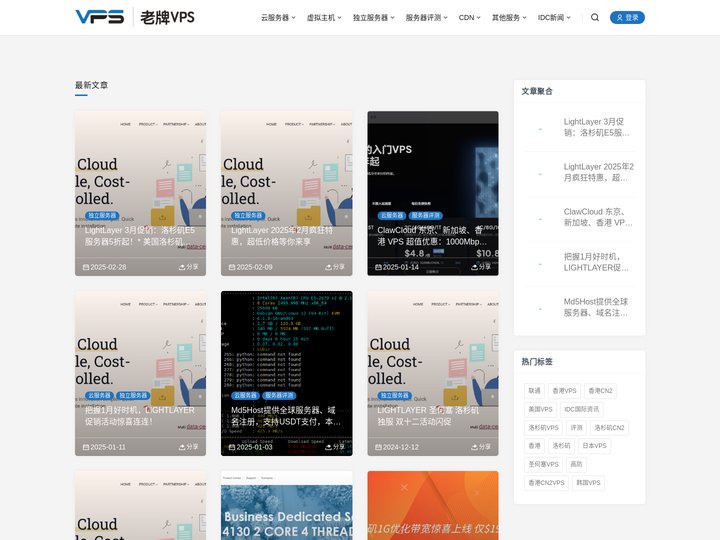Share the LightLayer 2025年2月疯狂特惠 article
The width and height of the screenshot is (720, 540).
click(x=335, y=267)
